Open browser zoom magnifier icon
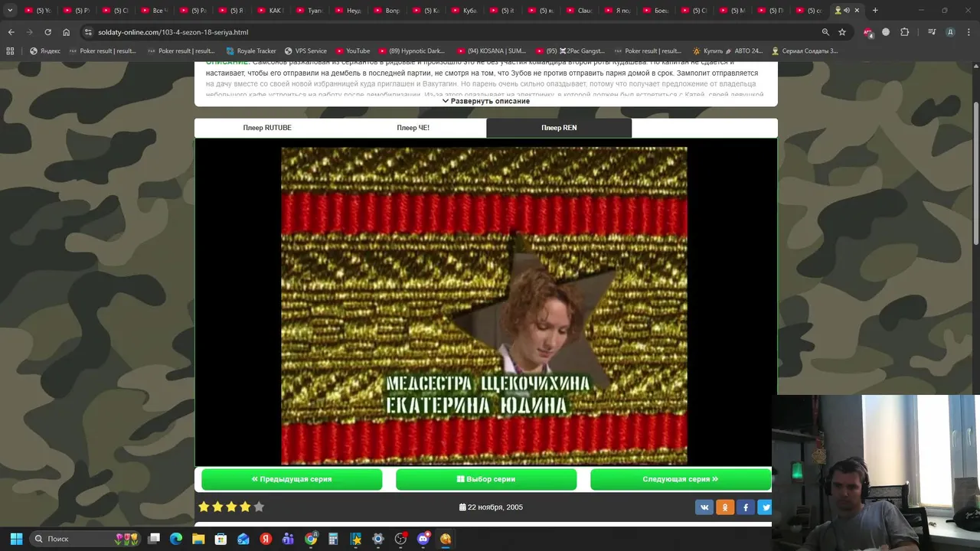 pos(825,32)
